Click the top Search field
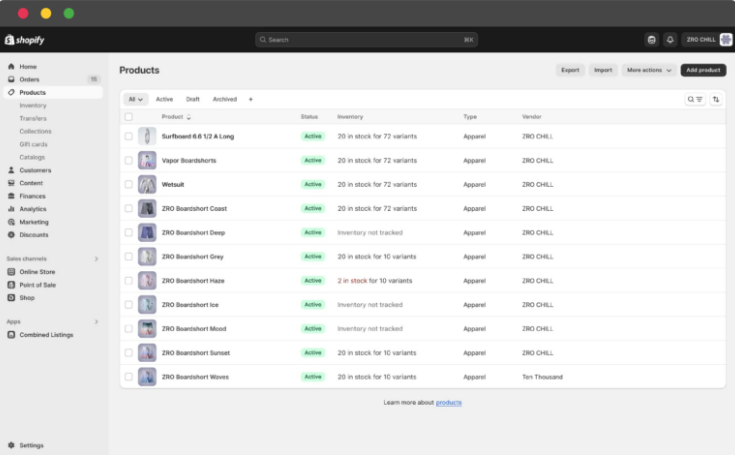 [x=366, y=40]
